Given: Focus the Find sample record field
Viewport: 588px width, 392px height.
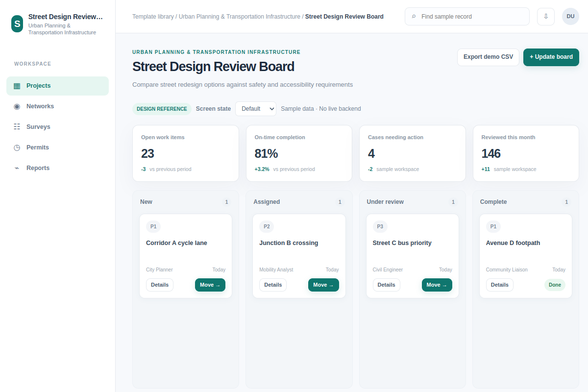Looking at the screenshot, I should tap(467, 16).
